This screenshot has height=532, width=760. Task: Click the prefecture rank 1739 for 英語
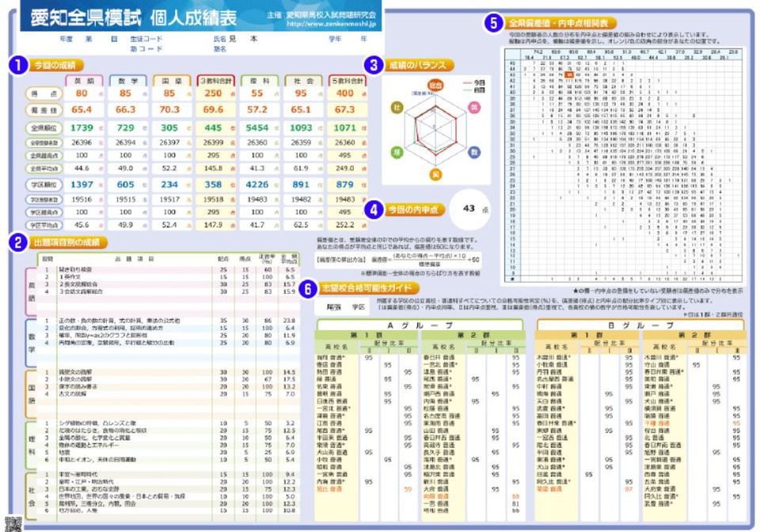(x=82, y=128)
